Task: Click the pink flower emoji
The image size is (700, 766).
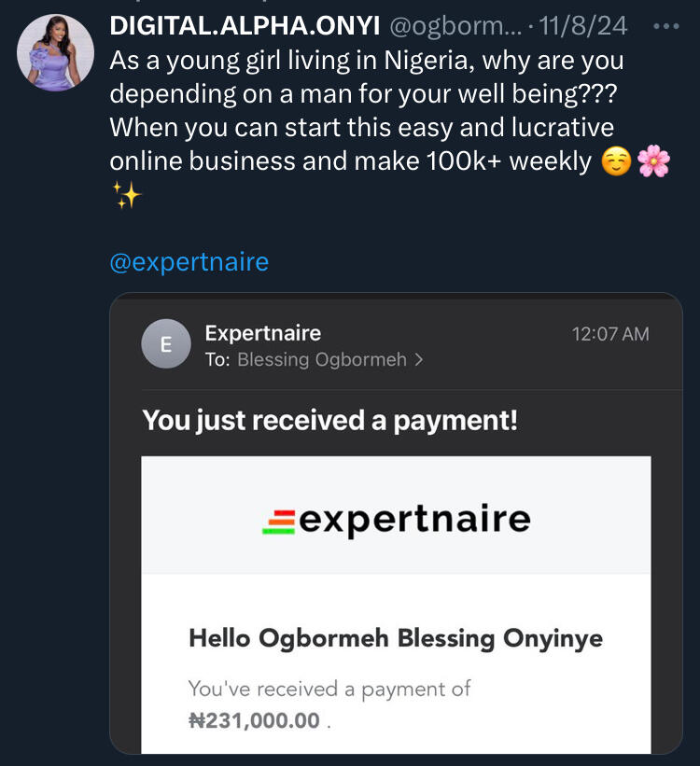Action: 654,162
